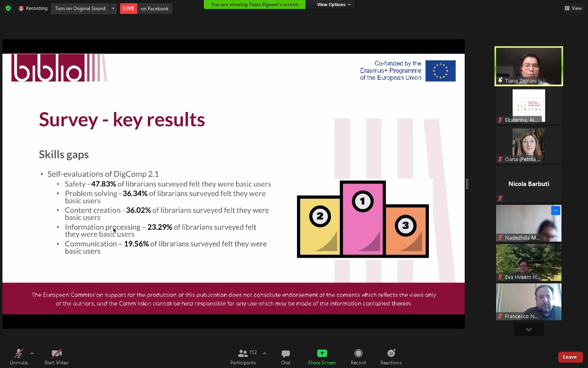Leave the meeting
The height and width of the screenshot is (368, 588).
tap(570, 357)
